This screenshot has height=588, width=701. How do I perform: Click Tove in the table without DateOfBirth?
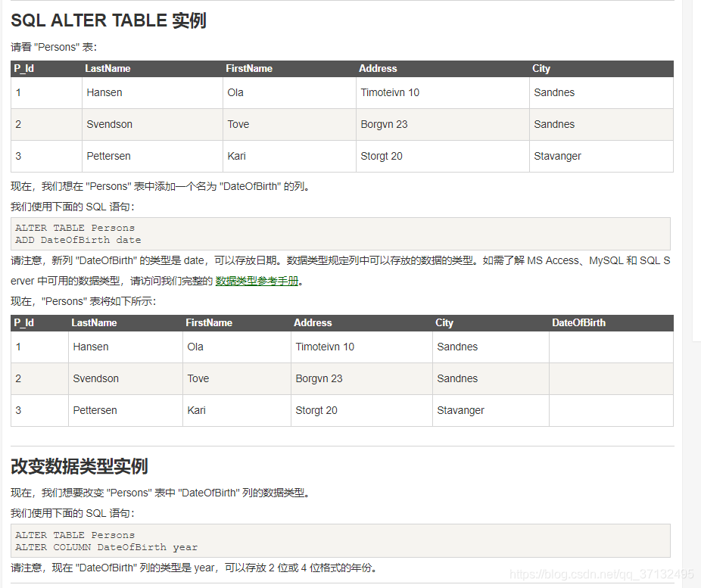click(x=238, y=124)
